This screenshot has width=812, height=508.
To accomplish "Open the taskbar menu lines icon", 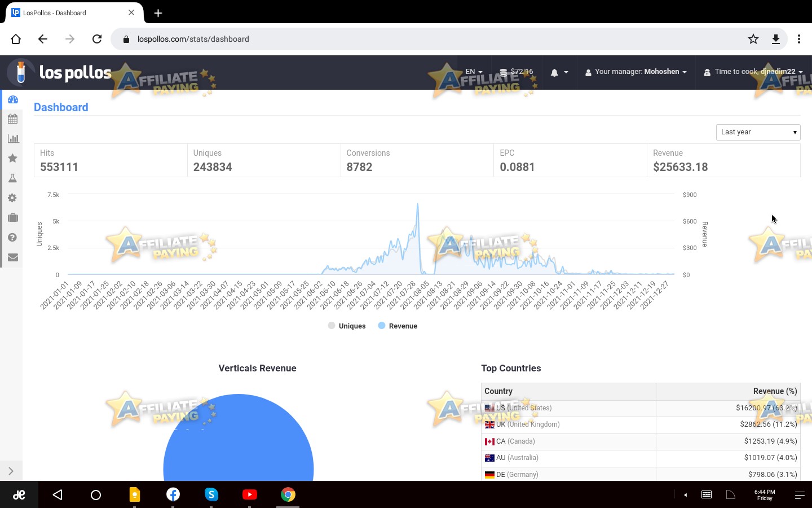I will pos(800,495).
